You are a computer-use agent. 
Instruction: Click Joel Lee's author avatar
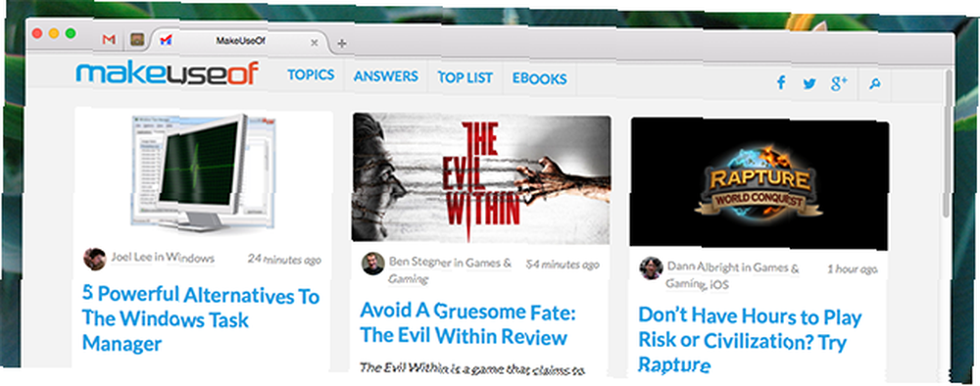pos(94,259)
